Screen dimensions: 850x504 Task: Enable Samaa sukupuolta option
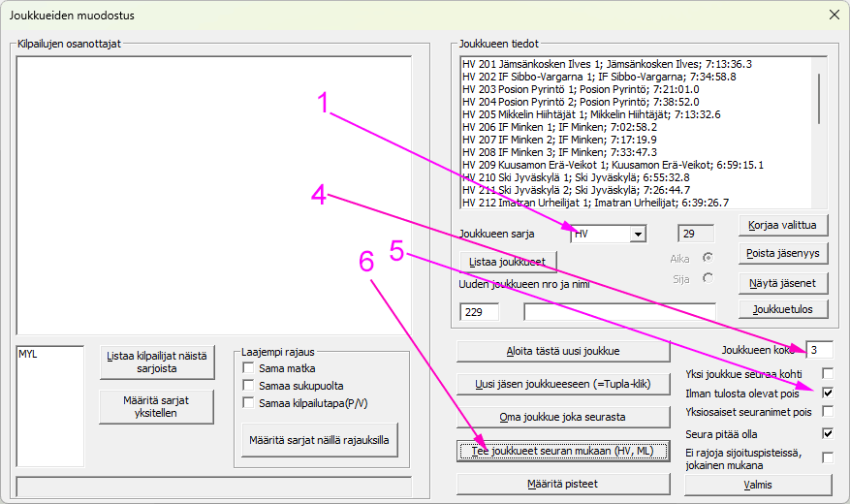(249, 385)
